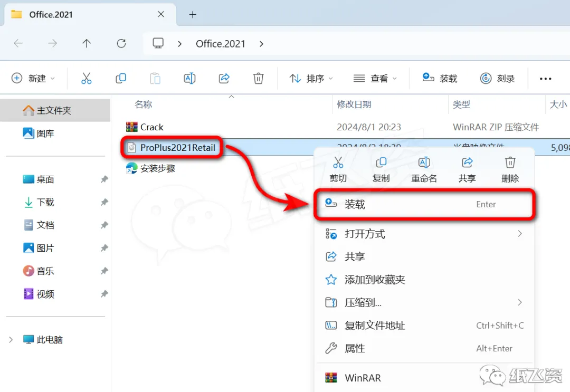
Task: Click the Cut scissors icon in toolbar
Action: [x=86, y=78]
